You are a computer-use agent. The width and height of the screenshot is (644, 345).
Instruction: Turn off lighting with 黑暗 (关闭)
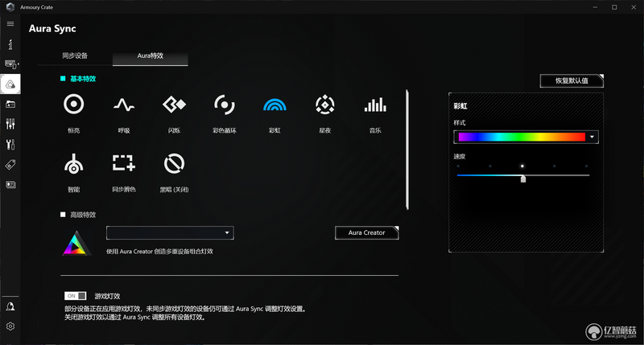(x=174, y=164)
